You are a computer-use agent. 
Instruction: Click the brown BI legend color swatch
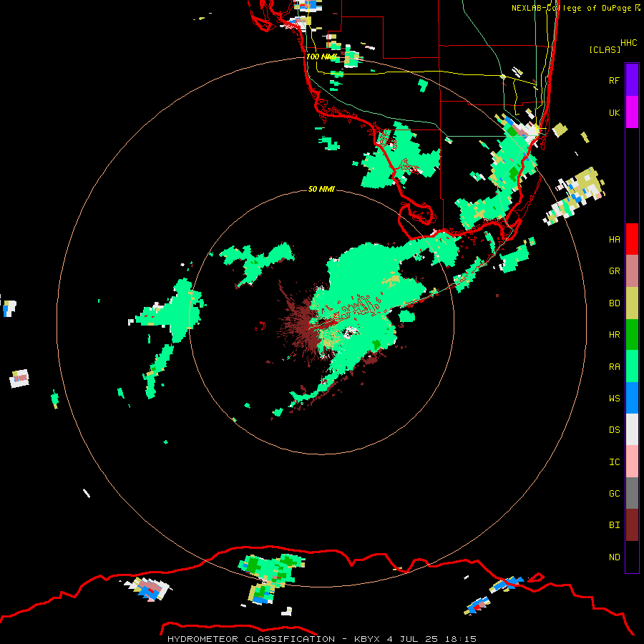(632, 525)
